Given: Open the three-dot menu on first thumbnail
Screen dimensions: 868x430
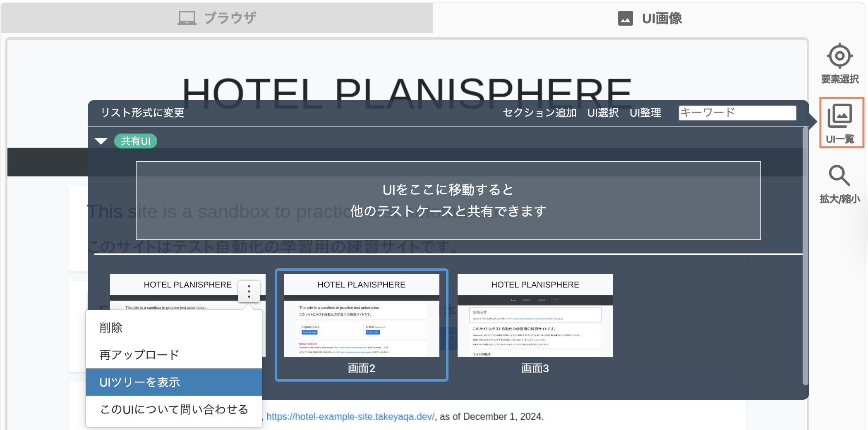Looking at the screenshot, I should (249, 291).
